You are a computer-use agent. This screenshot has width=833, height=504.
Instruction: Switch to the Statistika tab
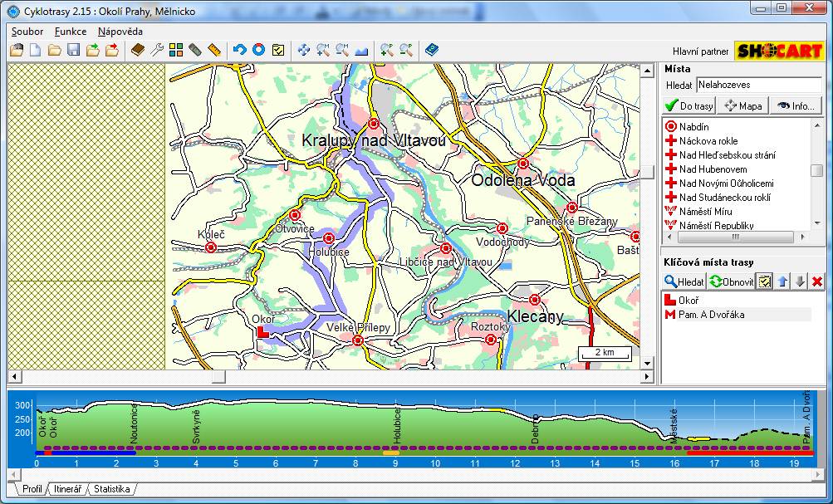pyautogui.click(x=112, y=490)
